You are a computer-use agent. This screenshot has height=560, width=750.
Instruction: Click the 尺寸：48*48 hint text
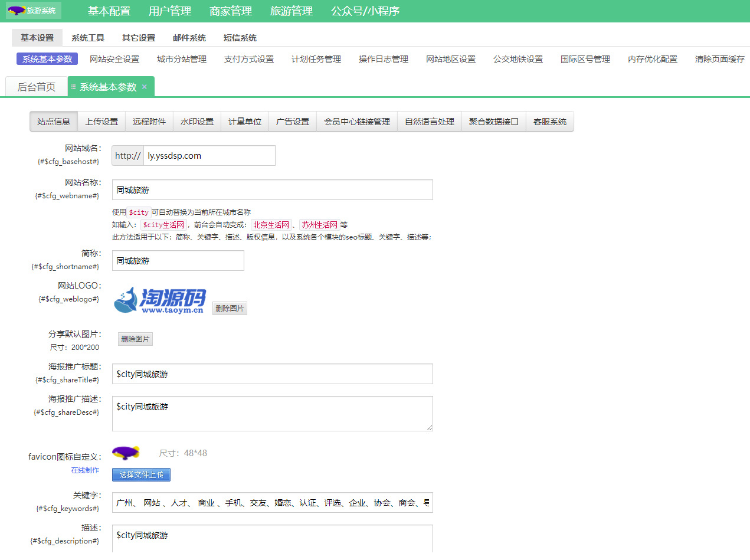tap(183, 453)
